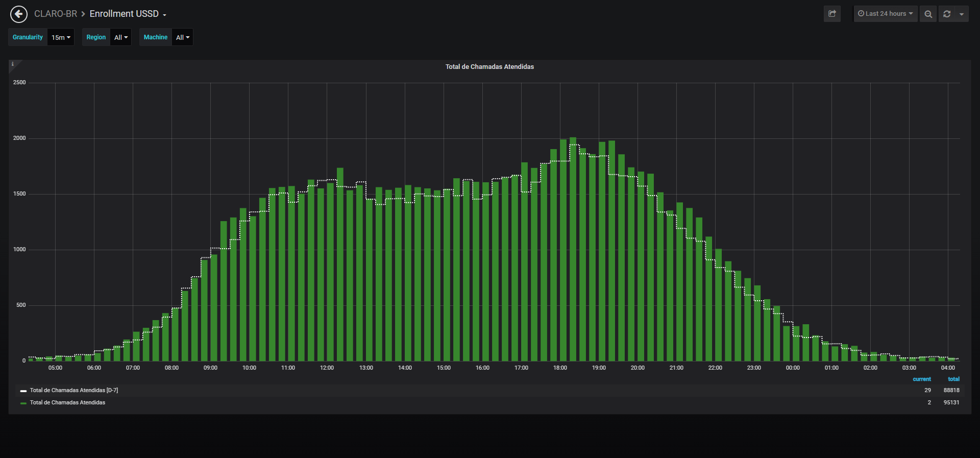Expand the refresh interval dropdown arrow
980x458 pixels.
pyautogui.click(x=962, y=14)
